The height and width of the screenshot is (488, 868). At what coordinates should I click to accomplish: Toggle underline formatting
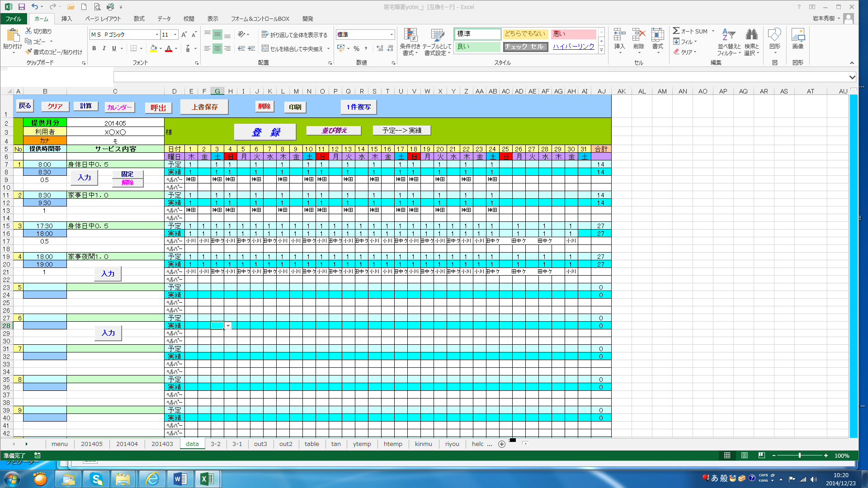tap(114, 48)
